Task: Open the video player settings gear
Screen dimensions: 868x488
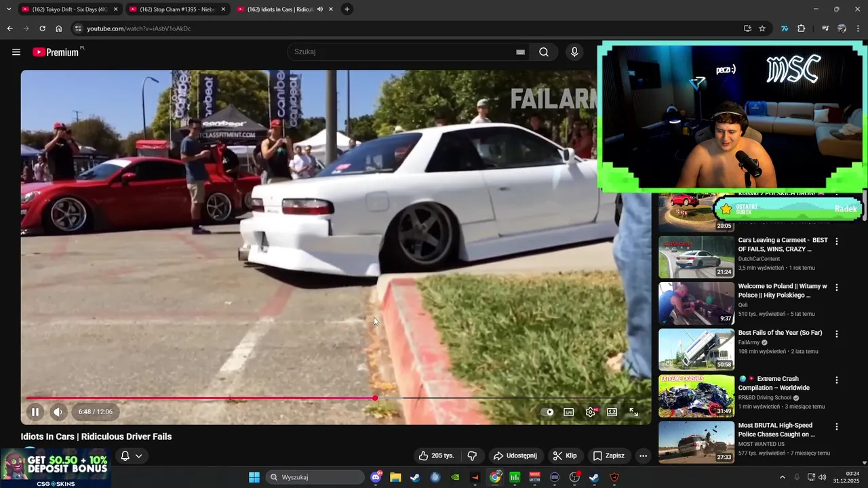Action: [x=591, y=412]
